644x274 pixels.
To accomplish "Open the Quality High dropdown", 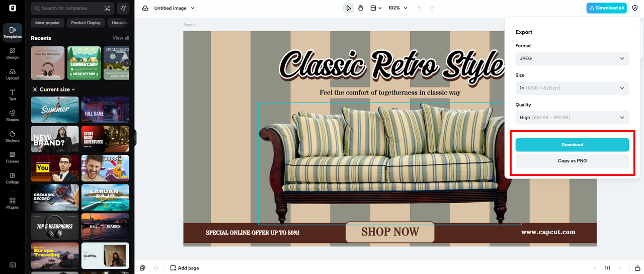I will (572, 118).
